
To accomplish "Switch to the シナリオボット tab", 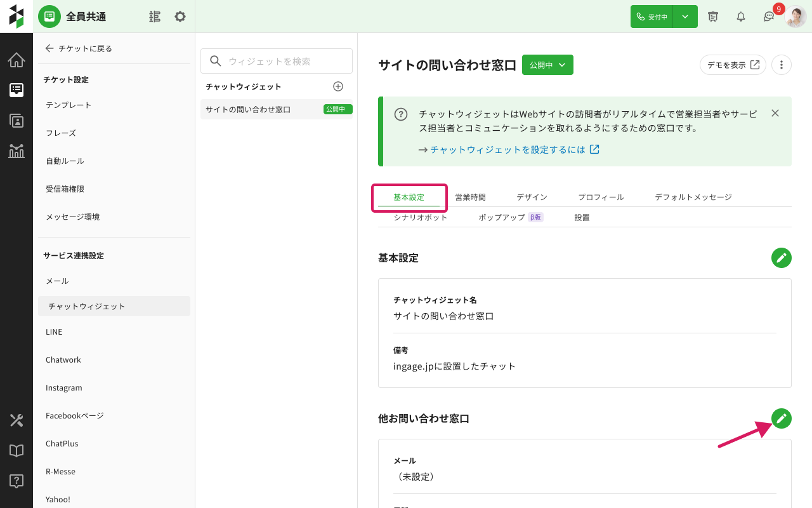I will (x=420, y=217).
